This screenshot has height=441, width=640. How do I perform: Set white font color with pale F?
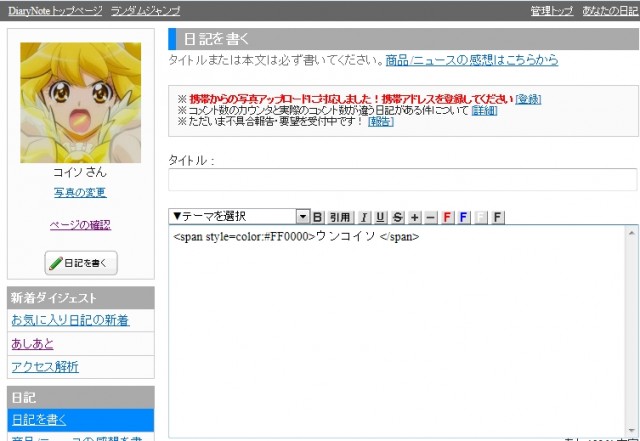pos(481,217)
